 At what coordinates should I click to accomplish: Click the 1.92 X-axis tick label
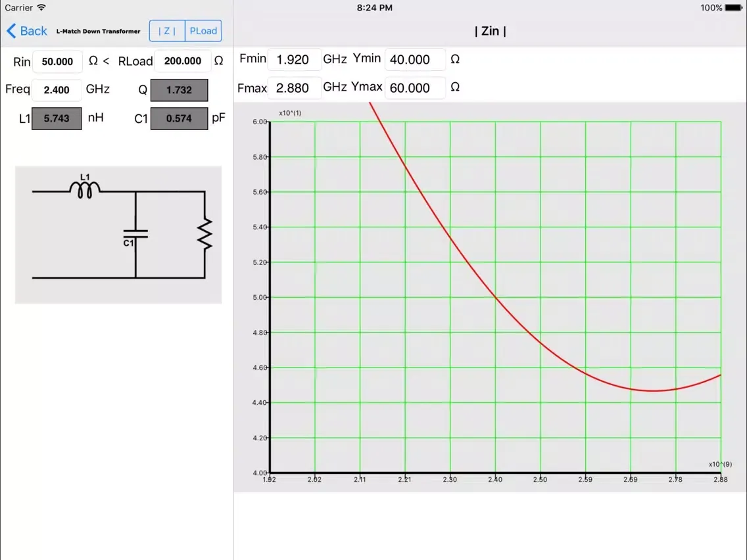pos(269,480)
